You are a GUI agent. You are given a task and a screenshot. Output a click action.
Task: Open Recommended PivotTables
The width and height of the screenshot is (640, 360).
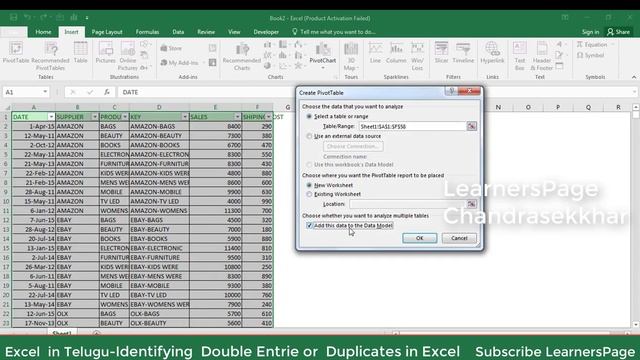pyautogui.click(x=51, y=56)
